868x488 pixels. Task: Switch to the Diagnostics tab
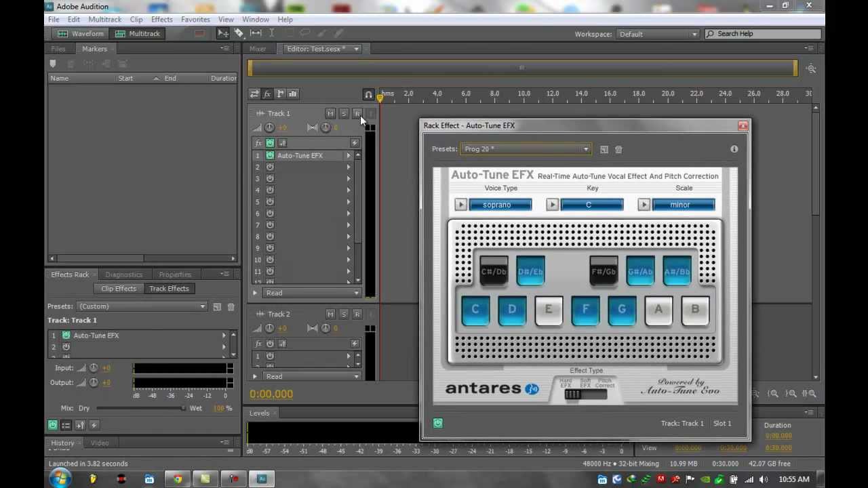click(123, 274)
